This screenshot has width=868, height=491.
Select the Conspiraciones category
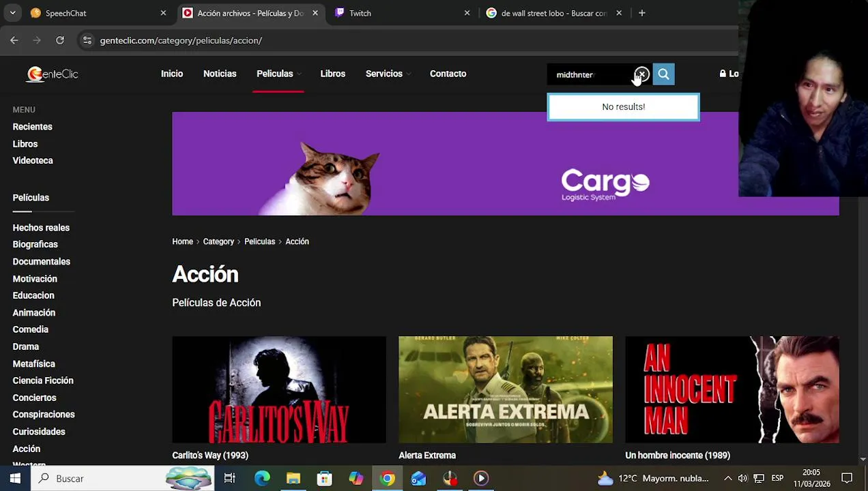[44, 415]
